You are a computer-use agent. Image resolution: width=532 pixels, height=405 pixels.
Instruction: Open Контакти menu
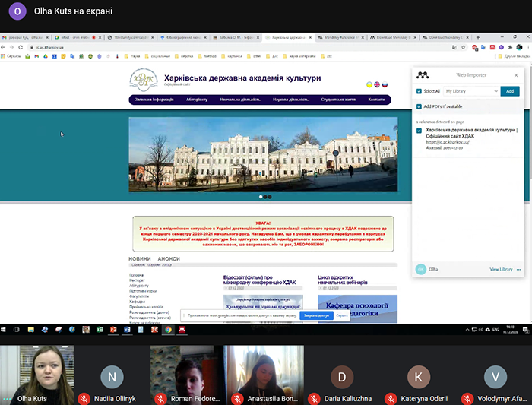(x=376, y=100)
